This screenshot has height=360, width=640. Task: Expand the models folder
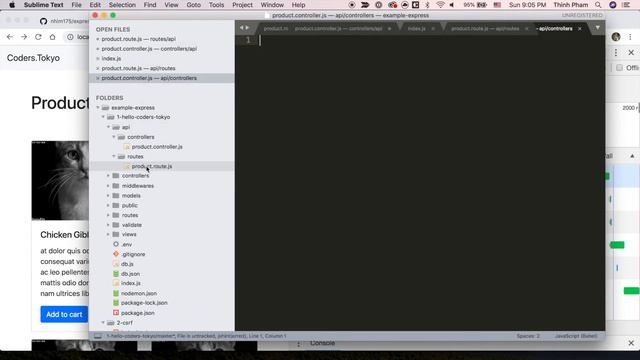pos(109,196)
